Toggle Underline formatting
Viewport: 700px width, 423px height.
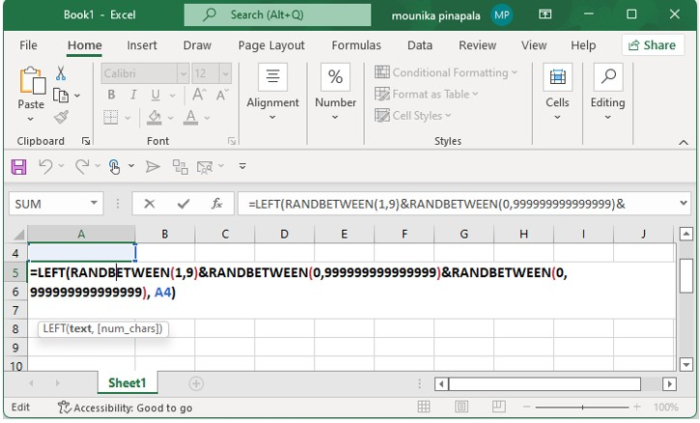pos(155,95)
